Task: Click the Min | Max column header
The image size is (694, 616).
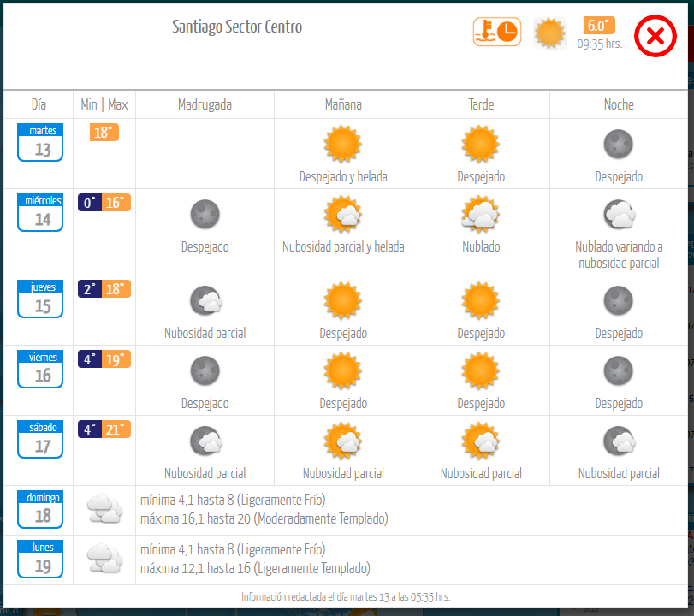Action: coord(104,104)
